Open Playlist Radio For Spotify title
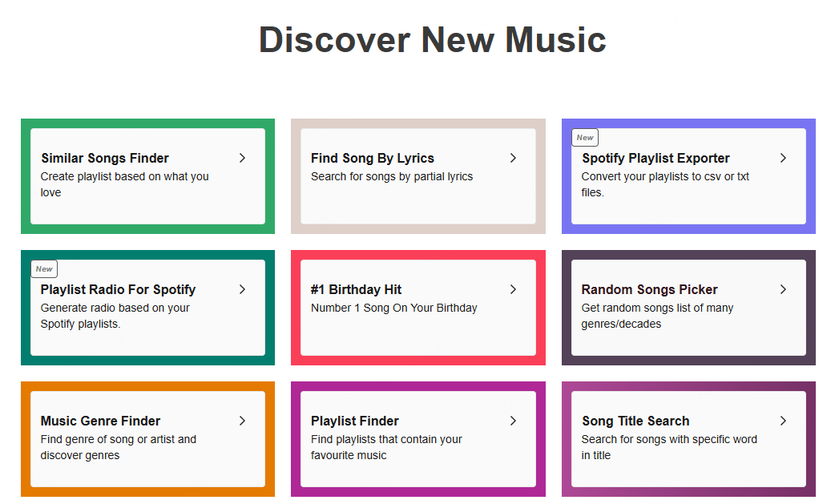Viewport: 835px width, 504px height. pos(118,290)
